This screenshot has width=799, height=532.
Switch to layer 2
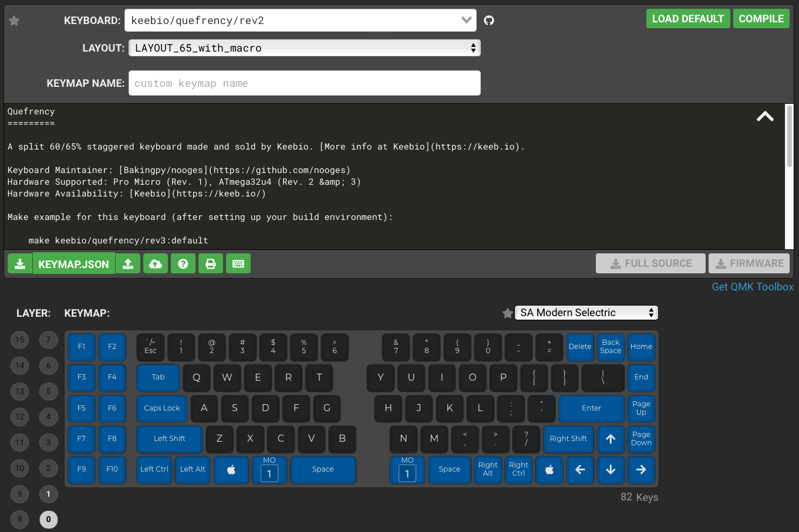pyautogui.click(x=49, y=468)
